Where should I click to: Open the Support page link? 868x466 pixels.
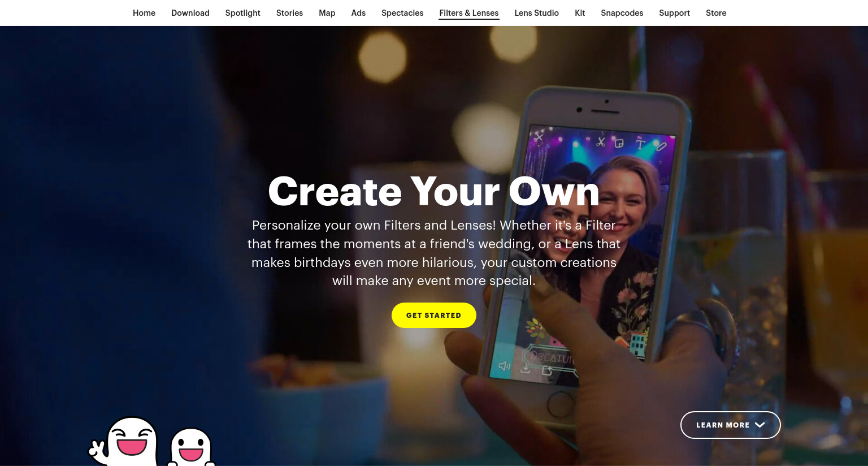[x=675, y=13]
